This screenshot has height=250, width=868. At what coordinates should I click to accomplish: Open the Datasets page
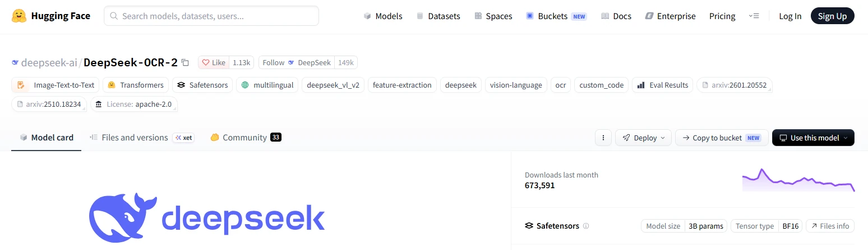pyautogui.click(x=438, y=16)
